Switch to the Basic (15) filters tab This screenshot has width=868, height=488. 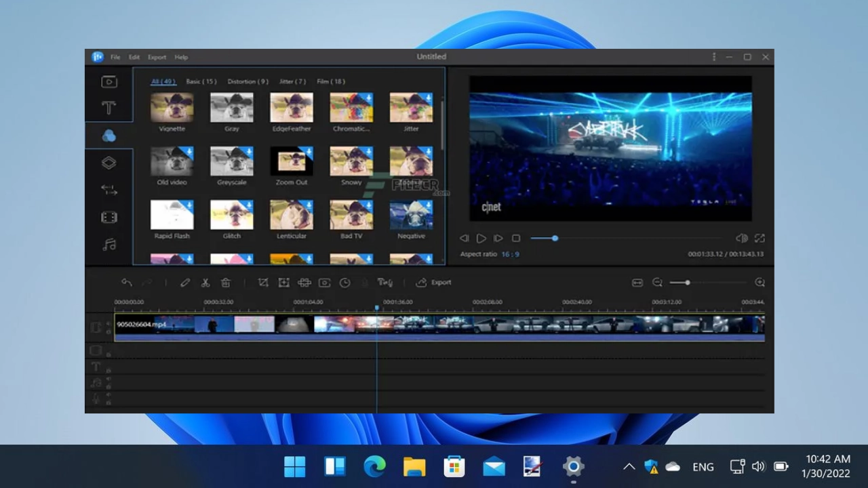pyautogui.click(x=201, y=81)
